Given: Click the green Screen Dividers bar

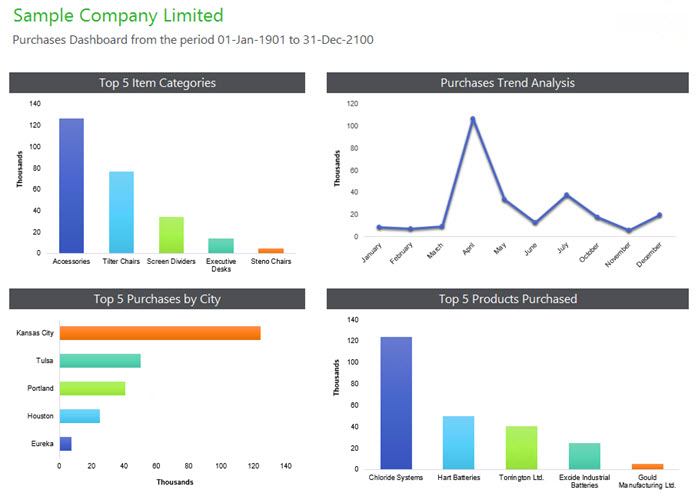Looking at the screenshot, I should click(171, 235).
